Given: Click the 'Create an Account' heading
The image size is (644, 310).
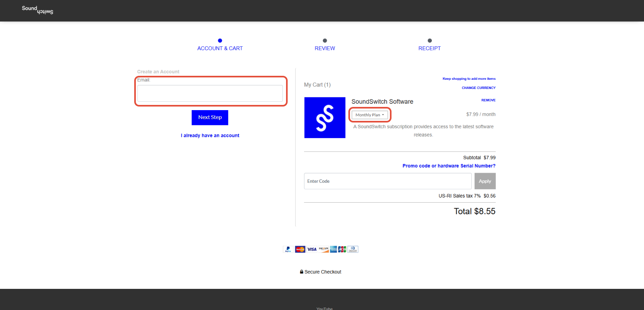Looking at the screenshot, I should pos(158,72).
